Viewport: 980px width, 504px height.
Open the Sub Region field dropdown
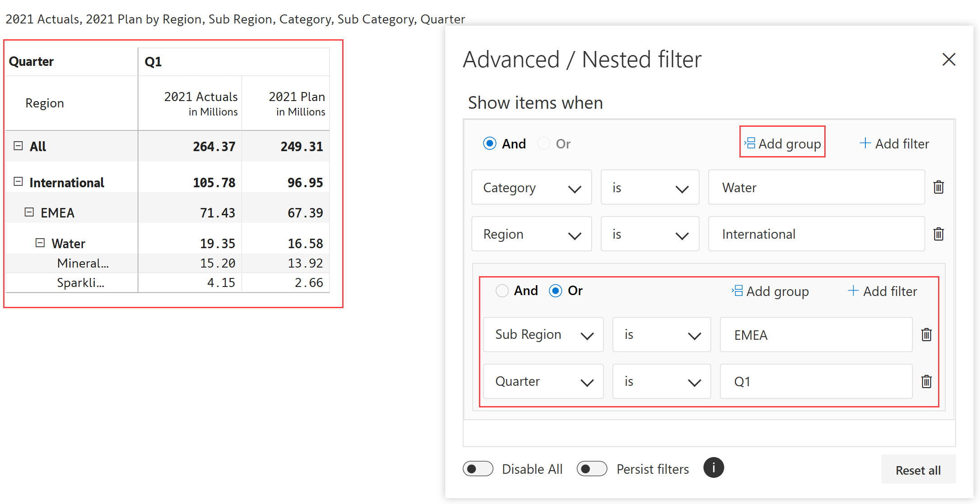click(543, 335)
